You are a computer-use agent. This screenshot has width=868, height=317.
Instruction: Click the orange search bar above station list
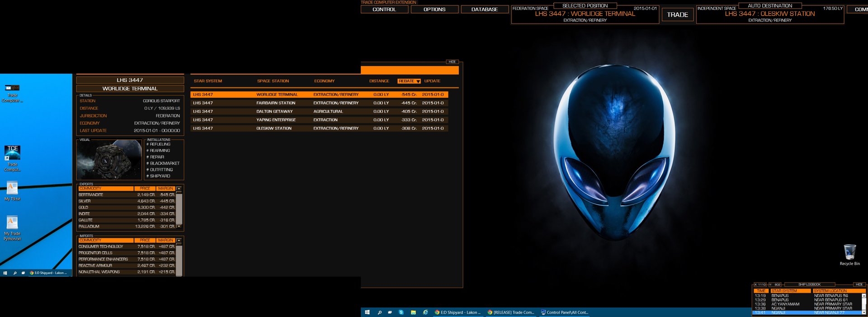point(410,70)
